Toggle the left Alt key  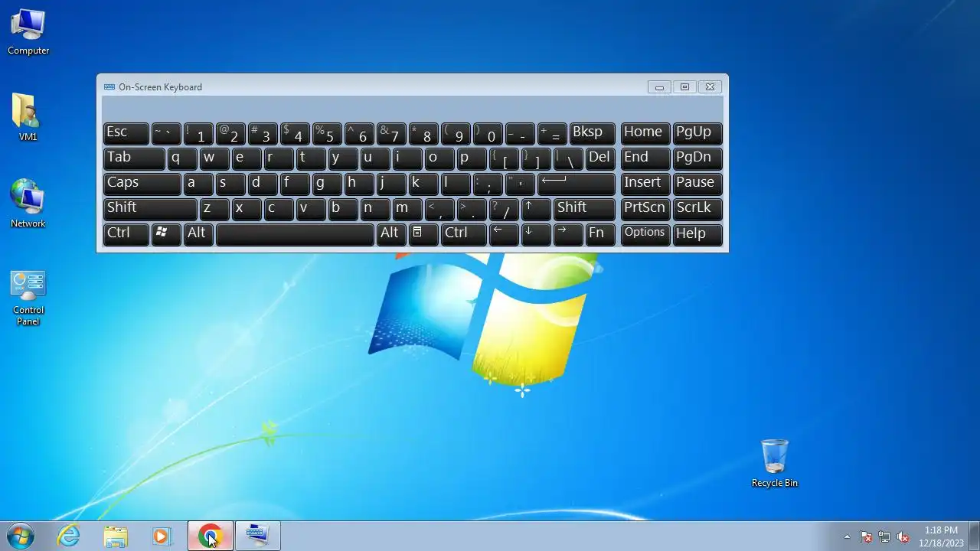click(198, 234)
